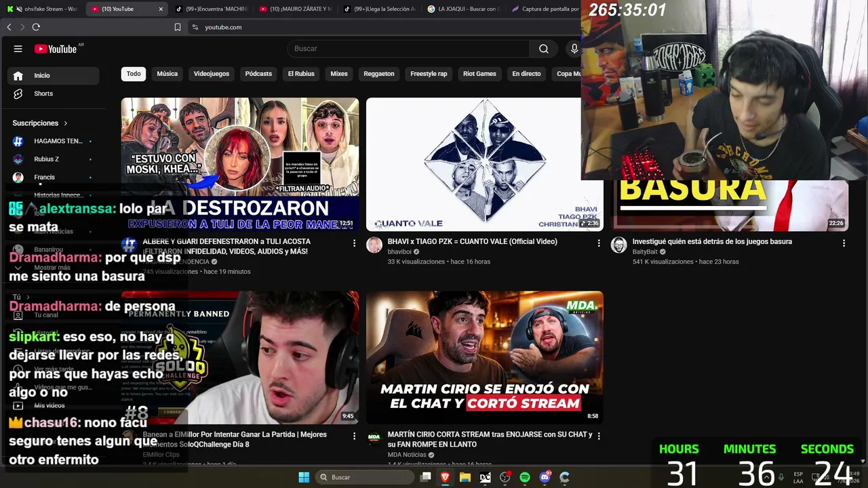Image resolution: width=868 pixels, height=488 pixels.
Task: Filter the feed by Reggaeton
Action: pyautogui.click(x=379, y=74)
